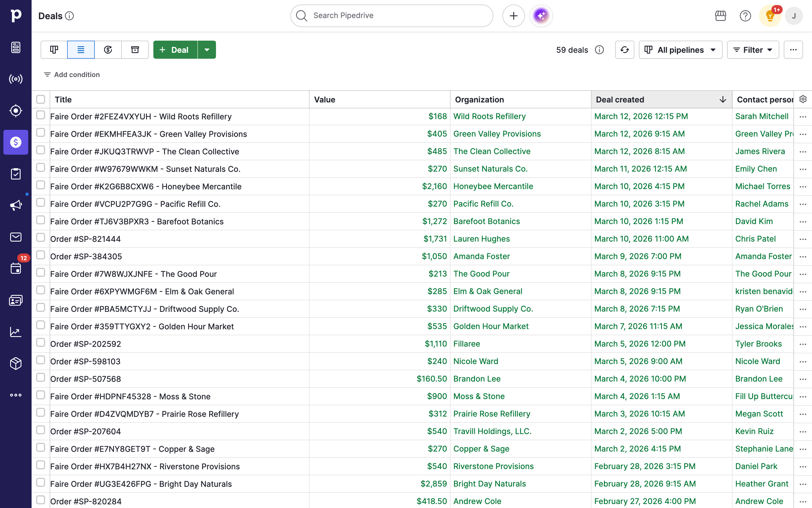Toggle the select-all checkbox in header

(41, 99)
